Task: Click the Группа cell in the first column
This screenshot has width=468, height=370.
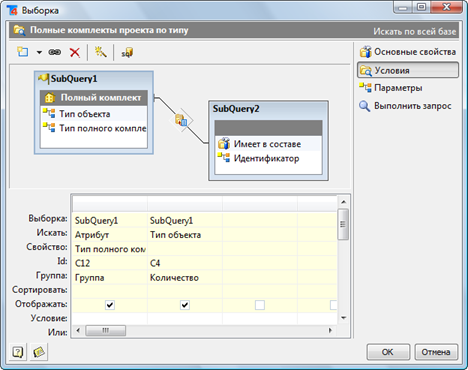Action: click(110, 277)
